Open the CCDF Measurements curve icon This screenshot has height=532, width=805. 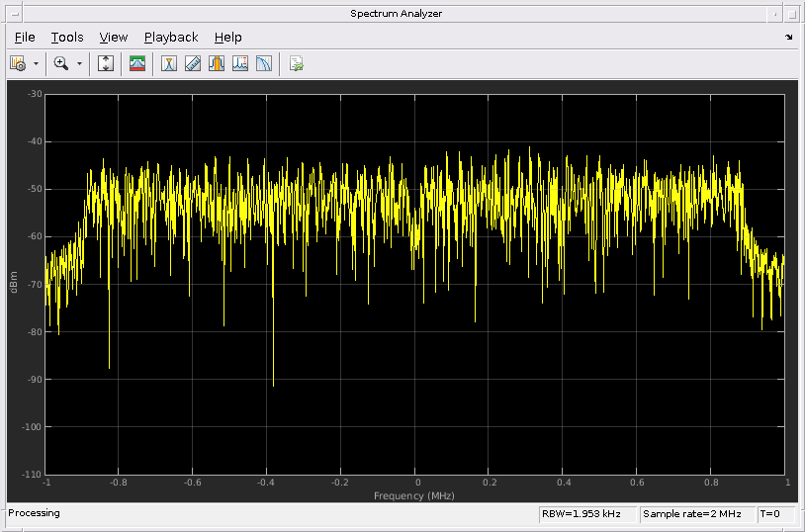point(264,63)
